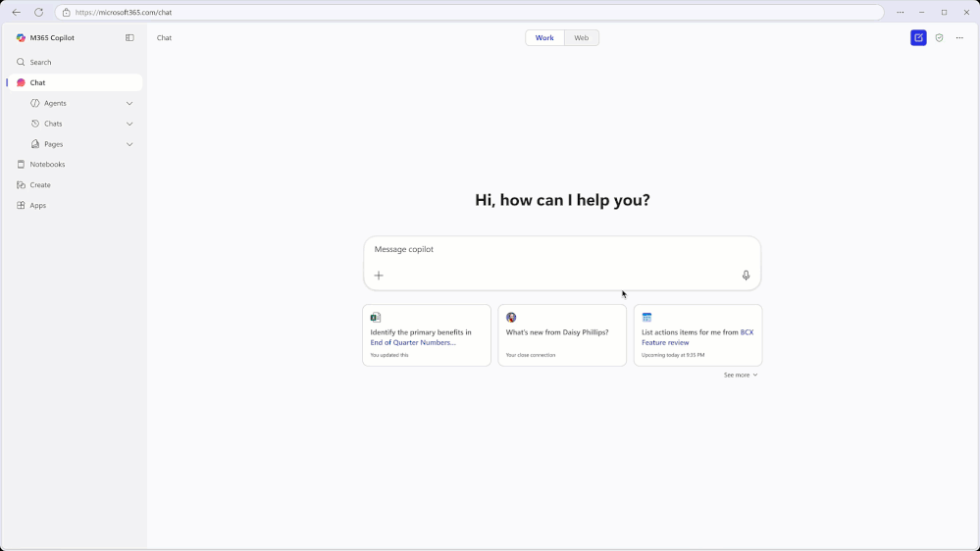
Task: Click the lock site info icon
Action: click(x=67, y=12)
